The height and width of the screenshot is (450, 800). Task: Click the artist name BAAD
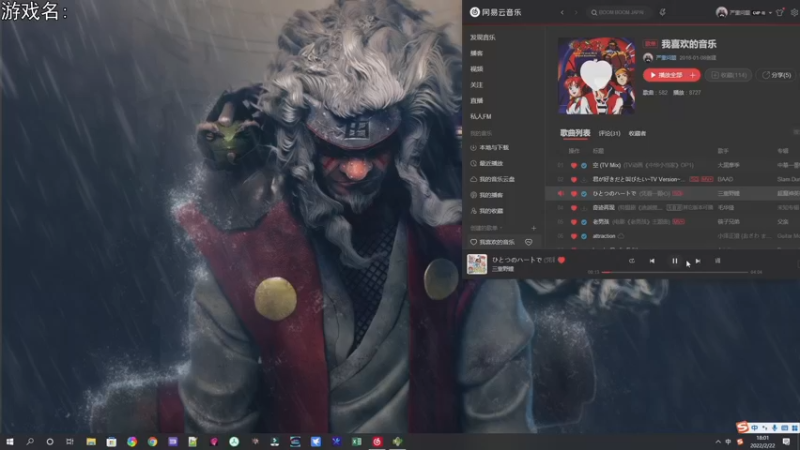point(725,179)
